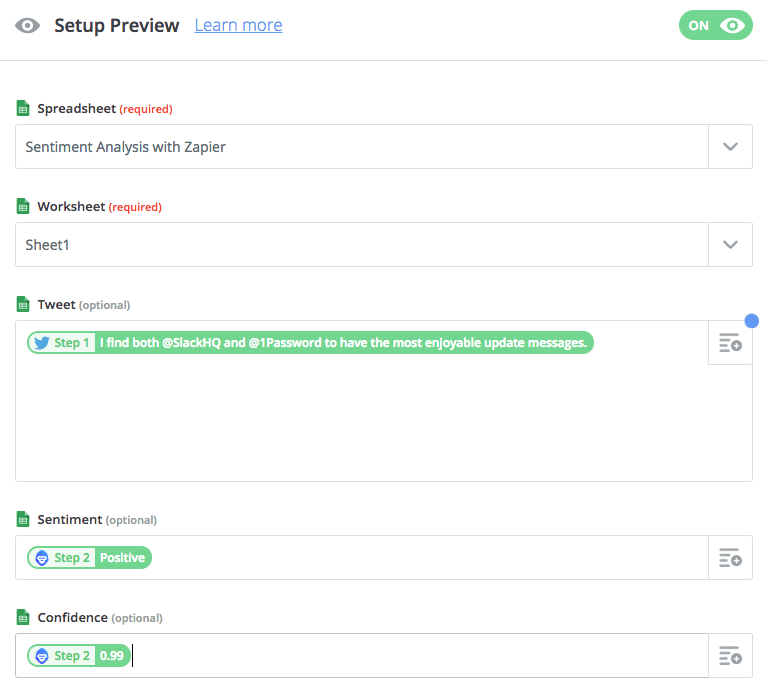Expand the Spreadsheet dropdown arrow
This screenshot has width=767, height=694.
(x=730, y=147)
